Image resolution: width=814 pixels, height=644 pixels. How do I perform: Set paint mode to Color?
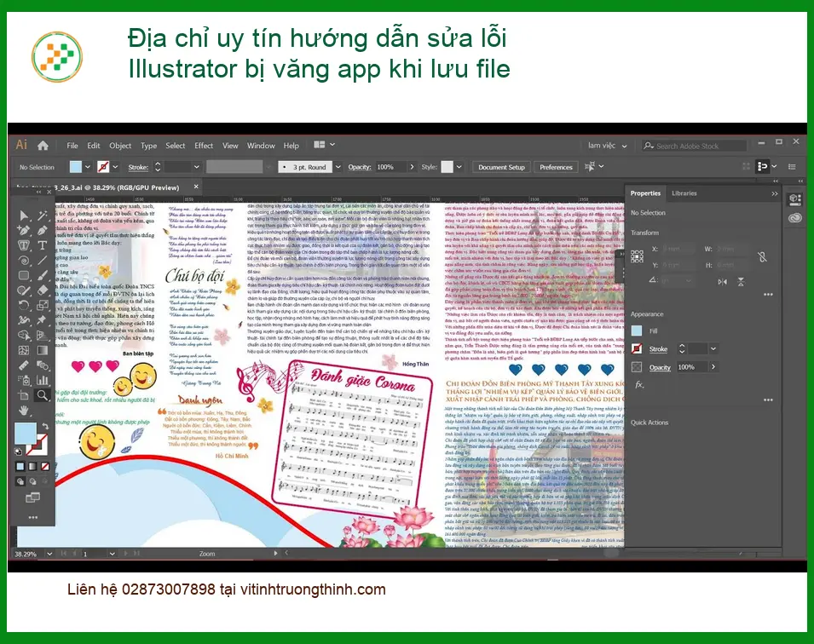20,466
